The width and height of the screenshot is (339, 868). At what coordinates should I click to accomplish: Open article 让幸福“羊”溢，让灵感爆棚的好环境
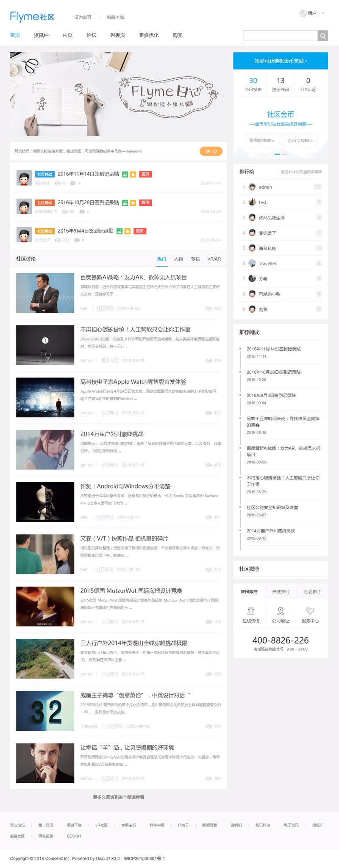click(x=127, y=747)
